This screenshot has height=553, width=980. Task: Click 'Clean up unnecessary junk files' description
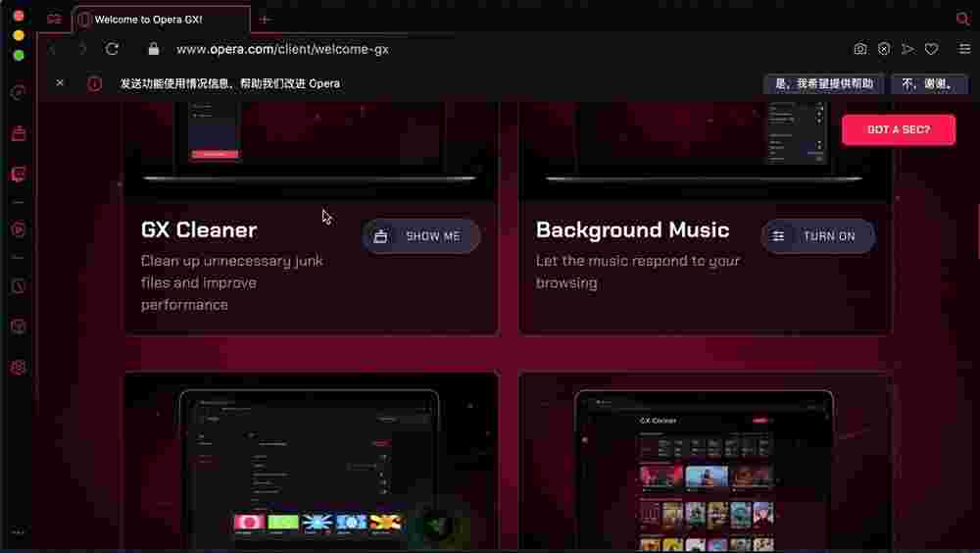(232, 282)
